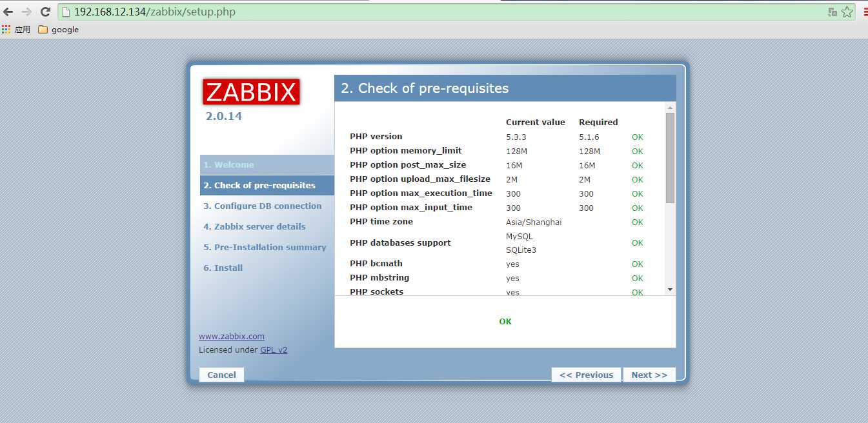Screen dimensions: 868x423
Task: Click the pre-requisites list scrollbar thumb
Action: coord(670,158)
